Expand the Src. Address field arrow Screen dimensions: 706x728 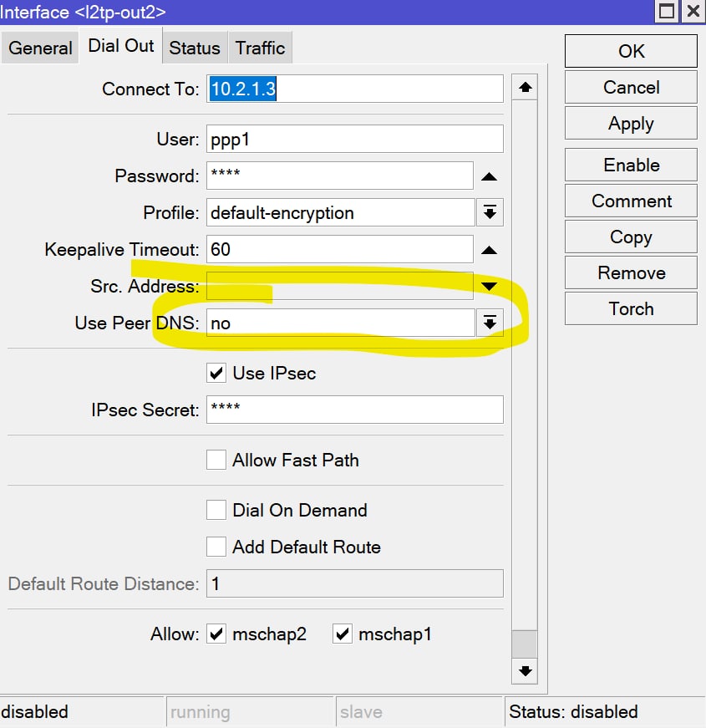[x=490, y=286]
